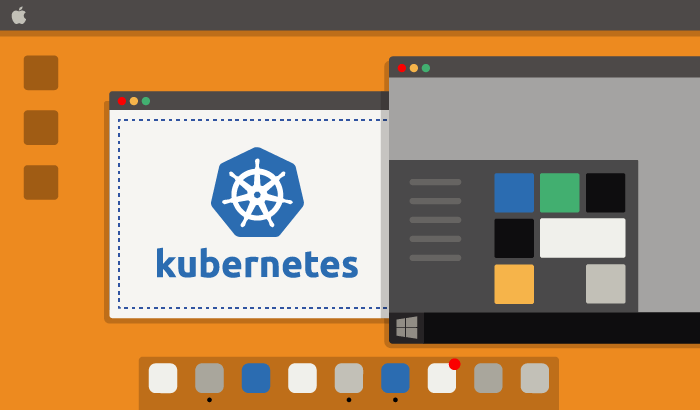The width and height of the screenshot is (700, 410).
Task: Maximize the Windows VM window with green button
Action: point(426,68)
